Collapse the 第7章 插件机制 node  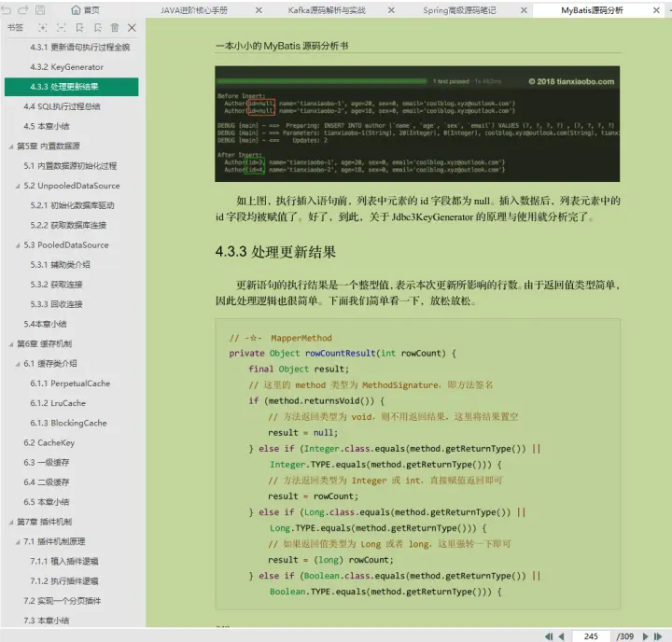coord(11,522)
